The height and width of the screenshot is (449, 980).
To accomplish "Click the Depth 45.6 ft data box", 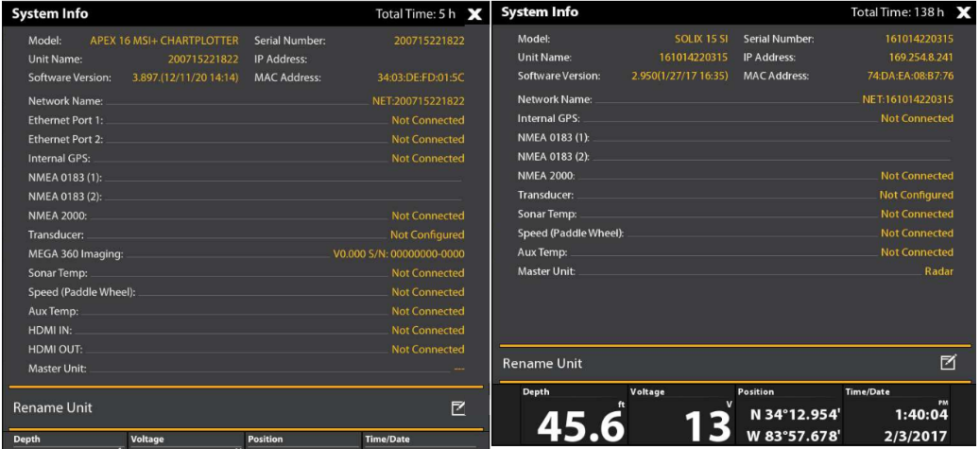I will pos(574,416).
